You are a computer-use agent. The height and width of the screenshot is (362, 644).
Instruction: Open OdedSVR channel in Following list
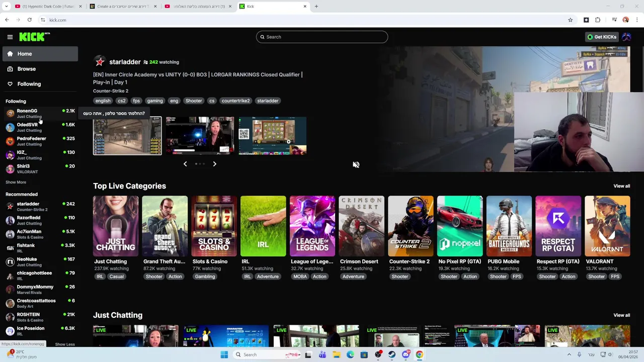40,127
